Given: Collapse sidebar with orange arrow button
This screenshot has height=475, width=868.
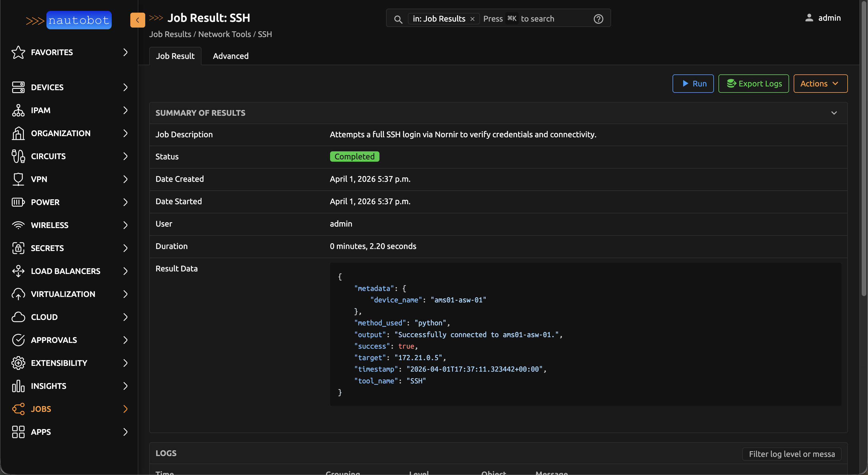Looking at the screenshot, I should point(137,20).
